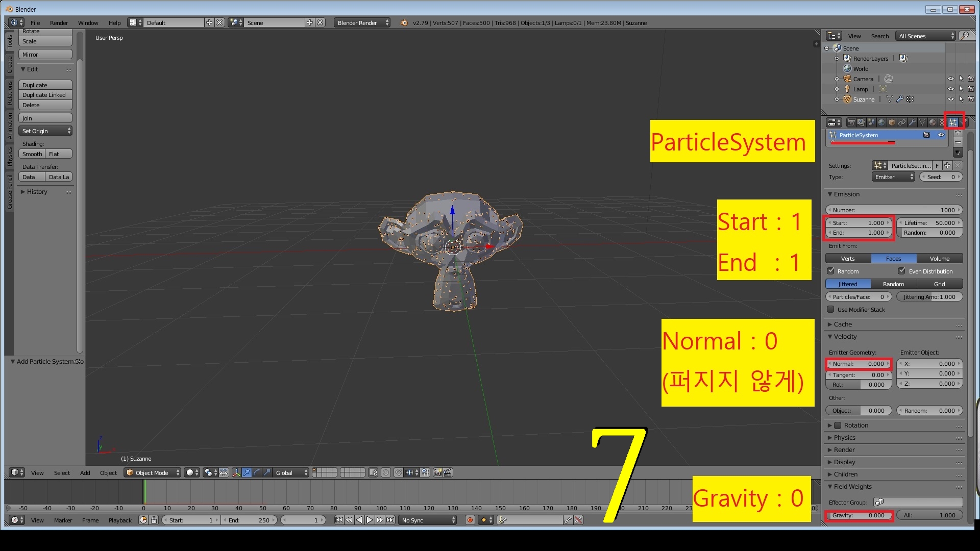Open the Object Mode dropdown
This screenshot has height=551, width=980.
[x=153, y=472]
